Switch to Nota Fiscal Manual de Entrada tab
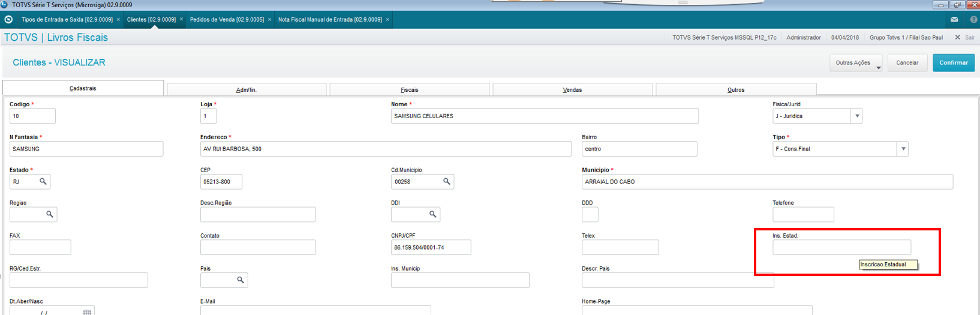This screenshot has height=315, width=980. tap(330, 20)
